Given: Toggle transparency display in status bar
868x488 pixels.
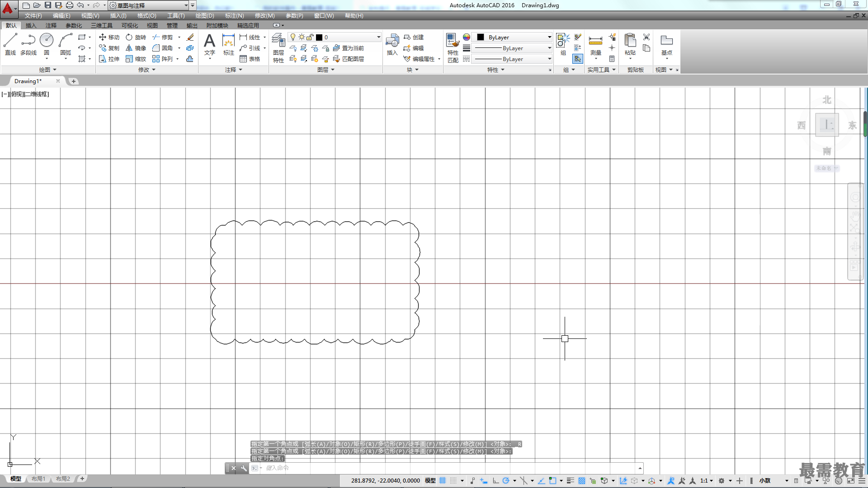Looking at the screenshot, I should pos(582,481).
